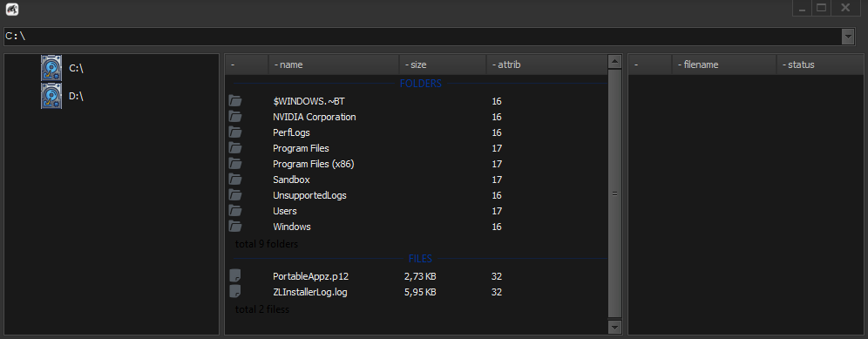This screenshot has width=868, height=339.
Task: Click the dash column header in right panel
Action: [x=650, y=64]
